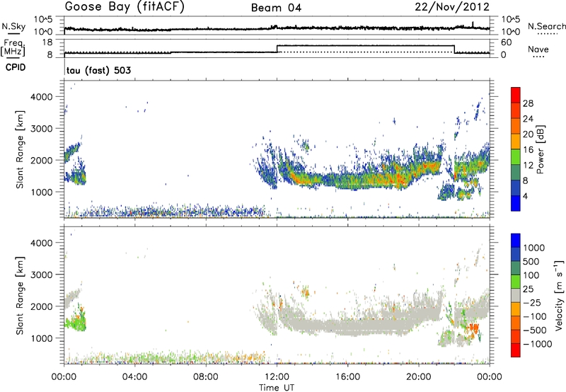This screenshot has height=392, width=566.
Task: Click the "1000" range tick of the power panel
Action: point(42,192)
